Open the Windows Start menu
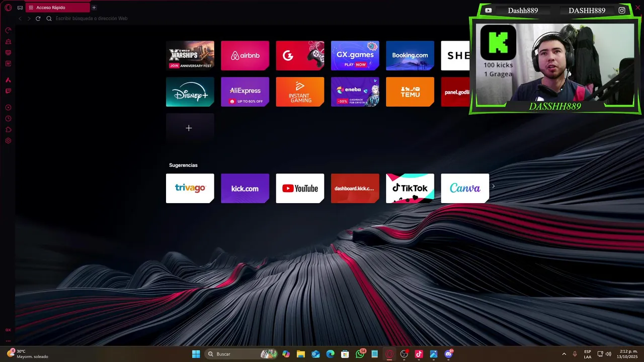This screenshot has height=362, width=644. (x=196, y=354)
